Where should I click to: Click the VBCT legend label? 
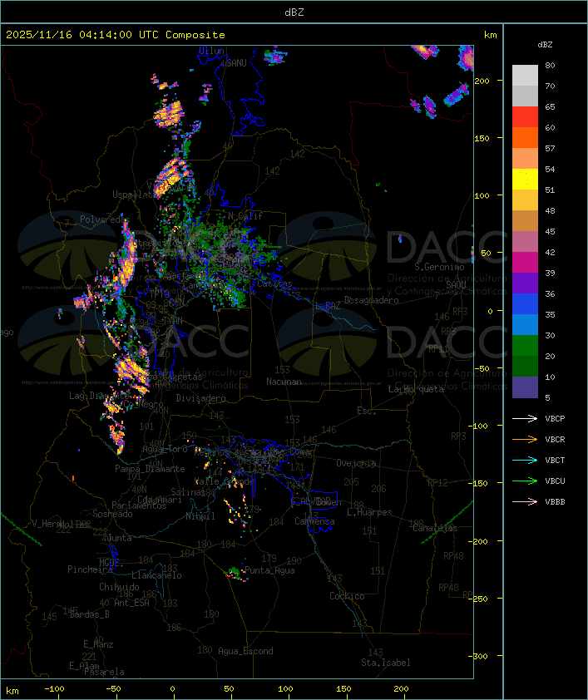[555, 461]
